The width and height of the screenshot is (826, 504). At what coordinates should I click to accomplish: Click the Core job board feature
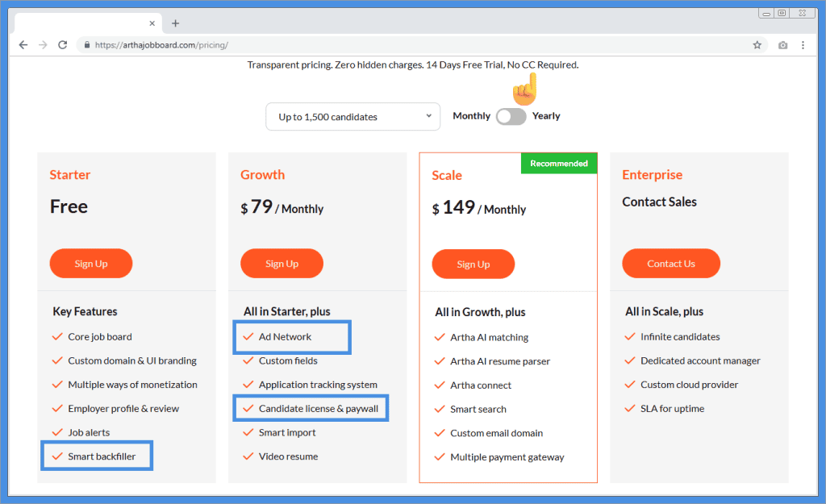[x=100, y=336]
